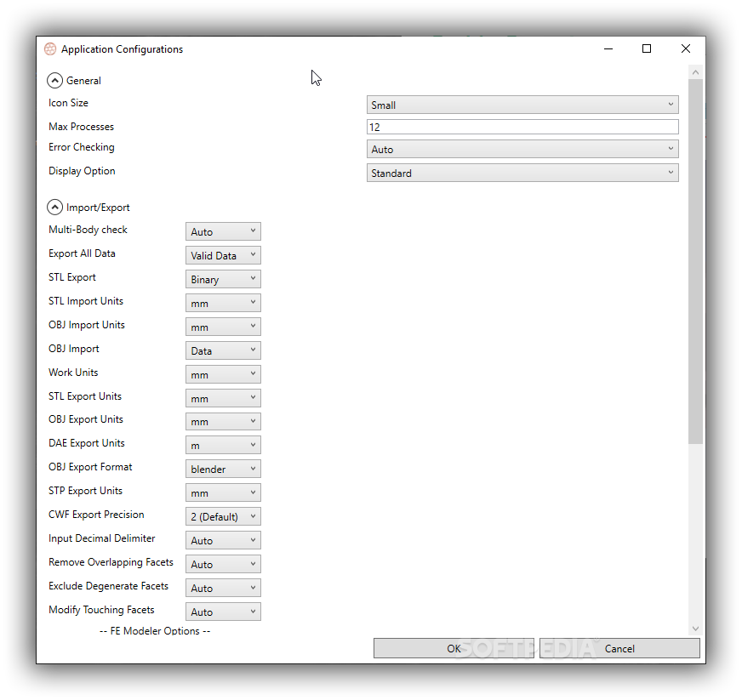Open the Remove Overlapping Facets dropdown
The height and width of the screenshot is (700, 742).
pos(223,564)
